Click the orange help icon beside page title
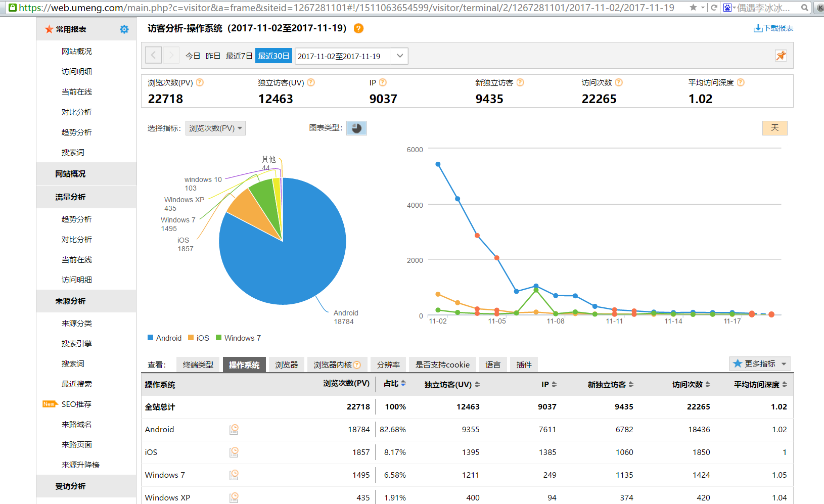The width and height of the screenshot is (824, 504). click(x=358, y=28)
